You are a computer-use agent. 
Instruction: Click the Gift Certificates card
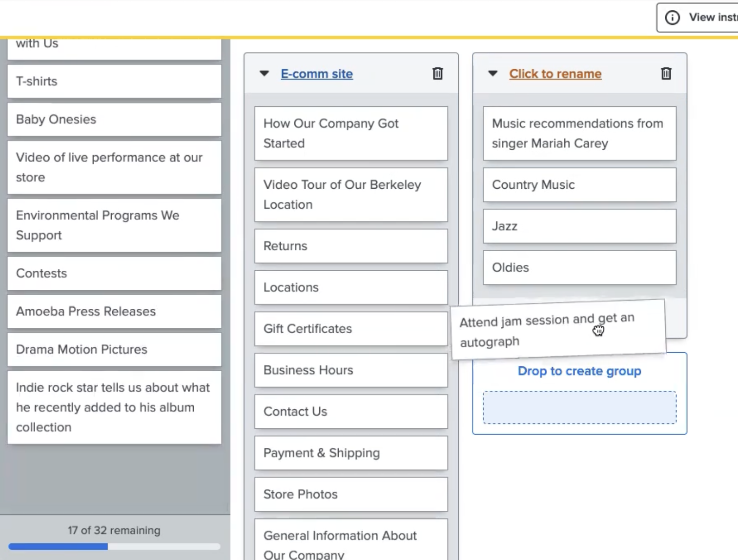click(x=351, y=329)
